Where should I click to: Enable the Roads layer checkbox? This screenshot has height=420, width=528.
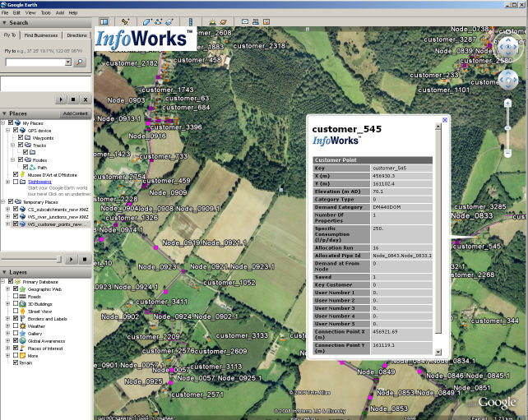click(16, 296)
